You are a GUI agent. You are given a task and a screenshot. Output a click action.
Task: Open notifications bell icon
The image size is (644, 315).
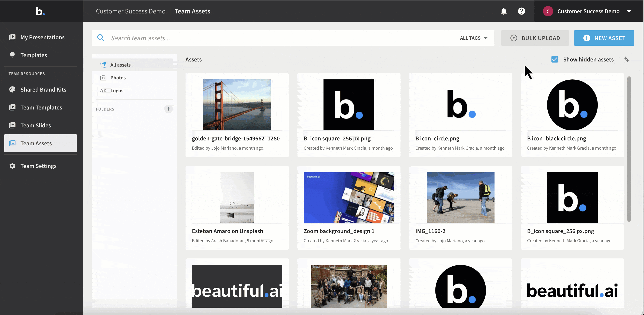coord(503,11)
